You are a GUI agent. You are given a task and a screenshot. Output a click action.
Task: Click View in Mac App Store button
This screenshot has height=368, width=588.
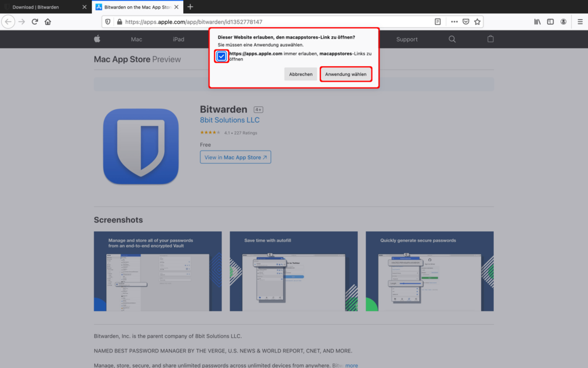point(235,158)
